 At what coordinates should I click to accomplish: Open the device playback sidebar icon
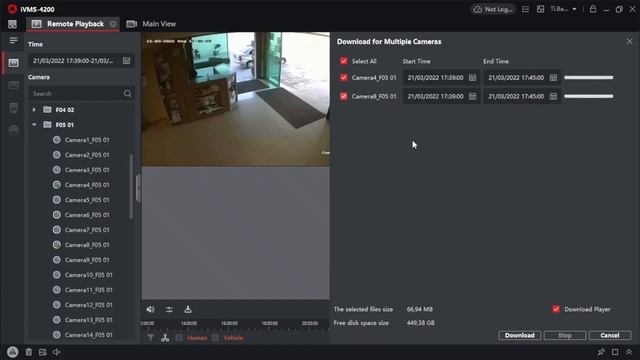pyautogui.click(x=13, y=108)
